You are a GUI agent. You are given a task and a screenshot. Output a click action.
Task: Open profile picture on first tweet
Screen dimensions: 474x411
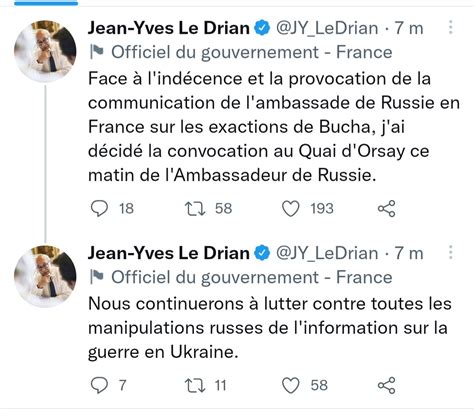coord(45,51)
